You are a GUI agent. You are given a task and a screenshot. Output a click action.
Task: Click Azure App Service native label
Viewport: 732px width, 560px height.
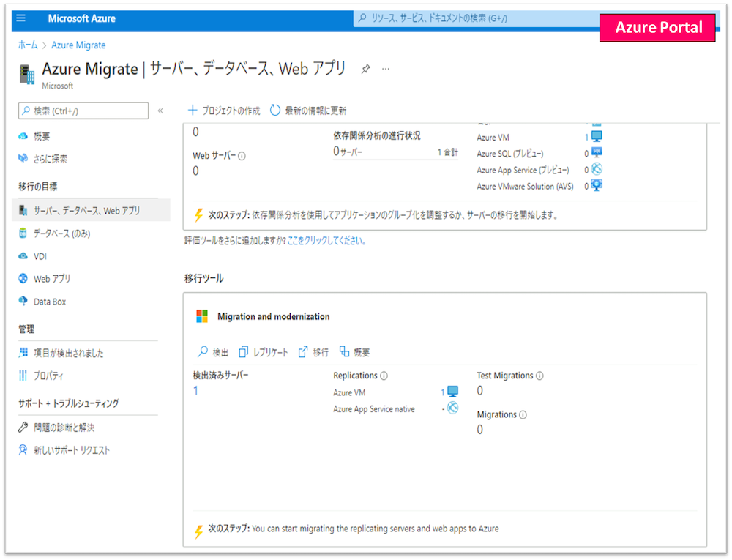(x=374, y=409)
